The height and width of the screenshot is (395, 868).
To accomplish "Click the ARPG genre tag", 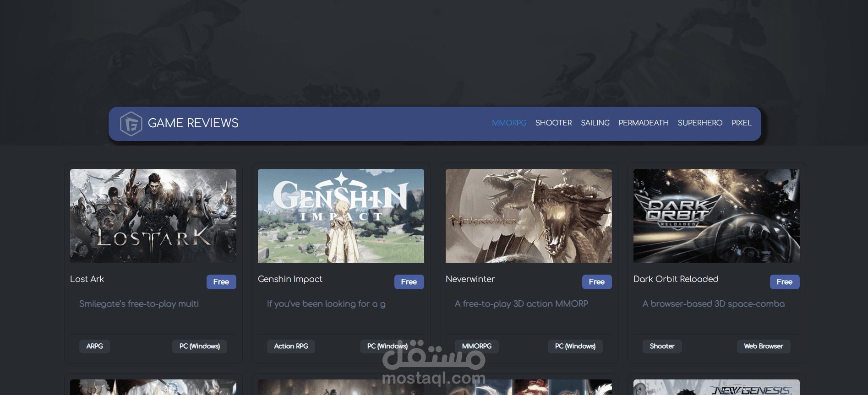I will tap(94, 346).
